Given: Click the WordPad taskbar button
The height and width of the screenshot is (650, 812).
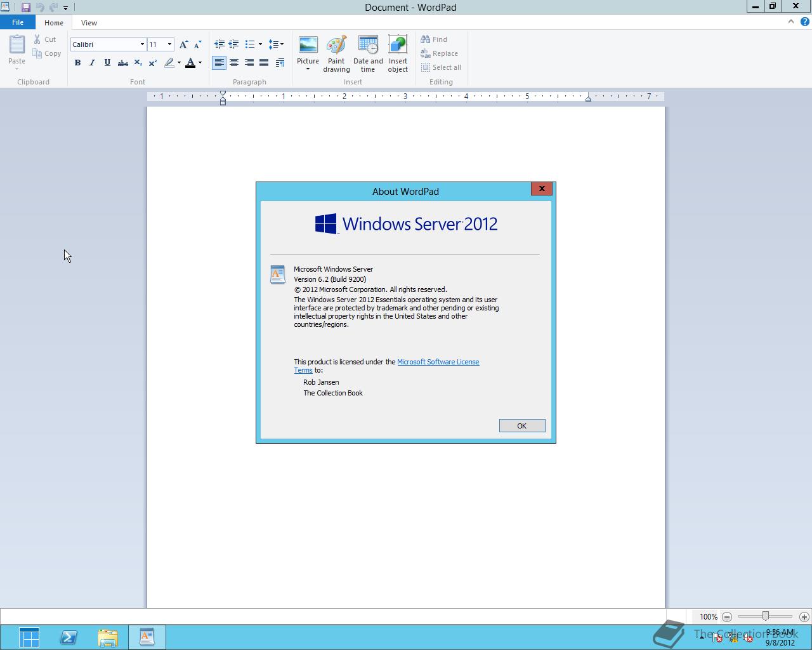Looking at the screenshot, I should pos(147,637).
